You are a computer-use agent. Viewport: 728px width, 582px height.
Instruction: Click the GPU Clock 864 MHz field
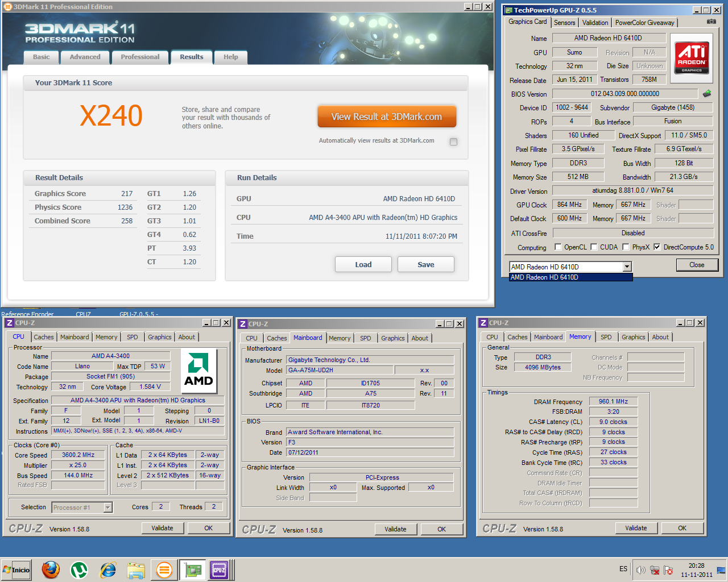[x=569, y=205]
